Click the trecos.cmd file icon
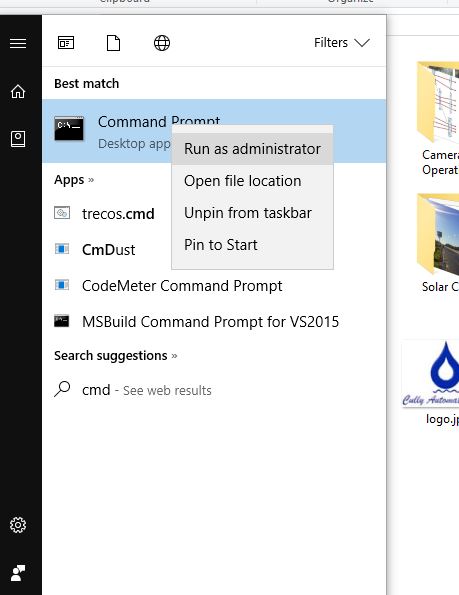The image size is (459, 595). [62, 213]
